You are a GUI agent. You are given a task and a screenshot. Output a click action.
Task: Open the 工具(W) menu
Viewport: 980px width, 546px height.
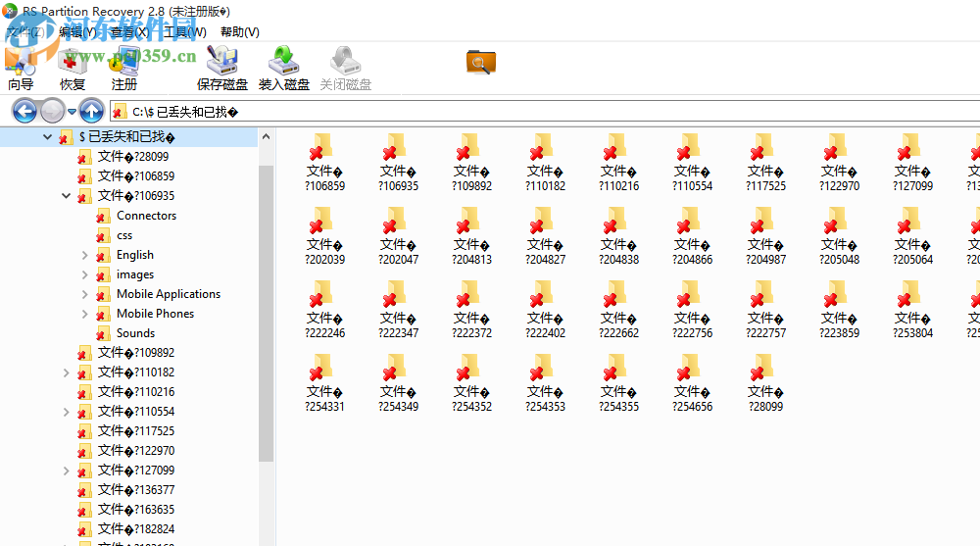185,32
